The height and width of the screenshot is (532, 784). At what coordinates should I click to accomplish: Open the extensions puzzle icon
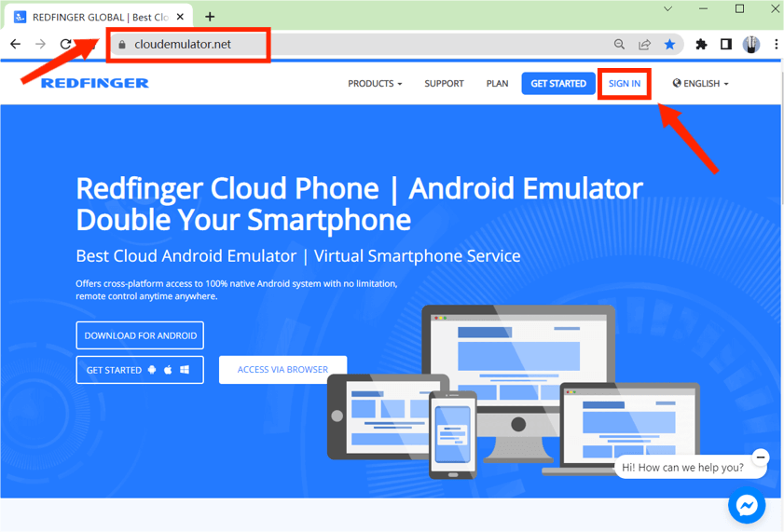click(702, 45)
